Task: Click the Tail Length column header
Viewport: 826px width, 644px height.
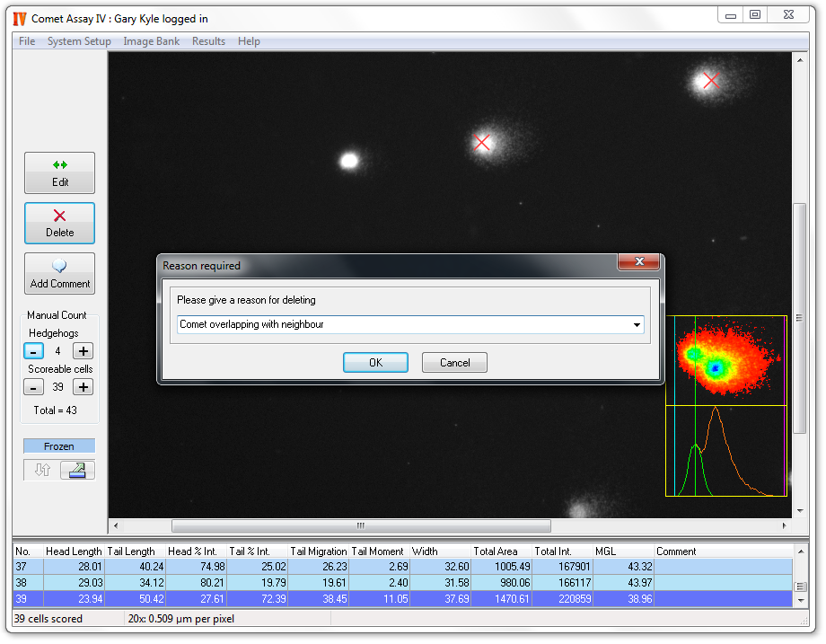Action: click(x=135, y=551)
